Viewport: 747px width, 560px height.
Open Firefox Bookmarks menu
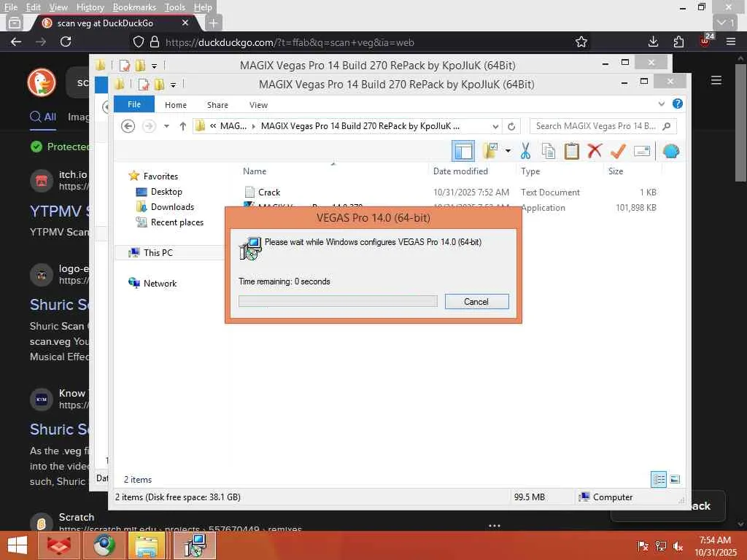pos(134,7)
